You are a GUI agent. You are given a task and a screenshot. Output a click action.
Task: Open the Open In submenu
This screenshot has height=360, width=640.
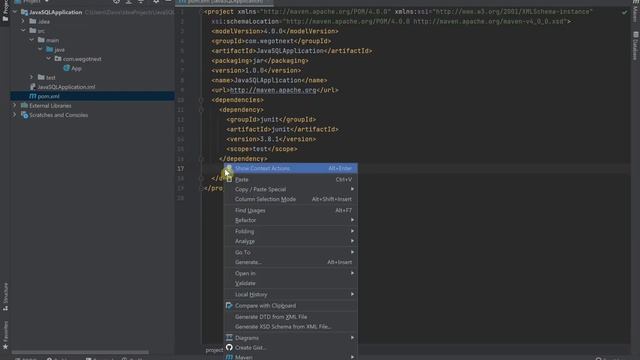point(291,273)
